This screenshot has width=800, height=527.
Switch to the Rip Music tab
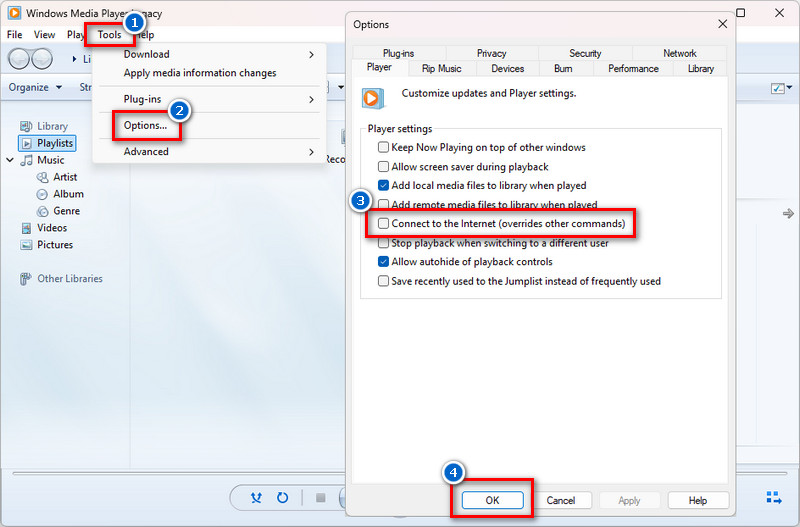tap(441, 69)
